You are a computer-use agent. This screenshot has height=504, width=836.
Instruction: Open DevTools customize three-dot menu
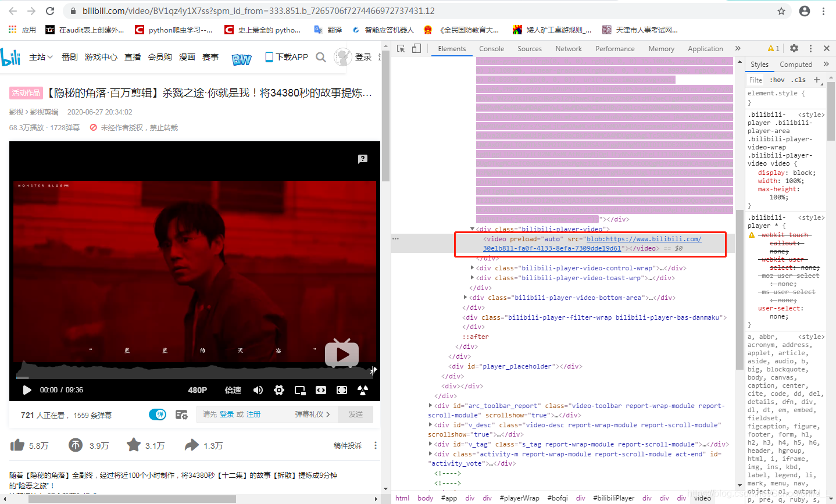point(810,49)
